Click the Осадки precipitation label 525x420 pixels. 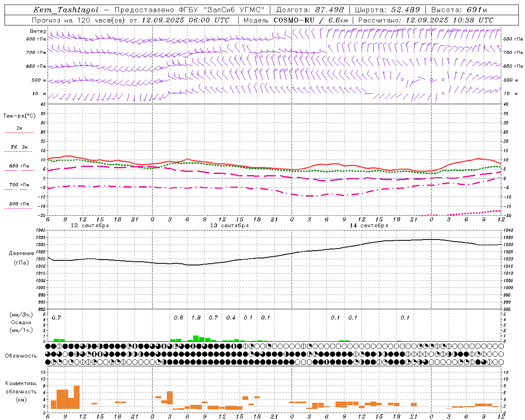point(21,322)
